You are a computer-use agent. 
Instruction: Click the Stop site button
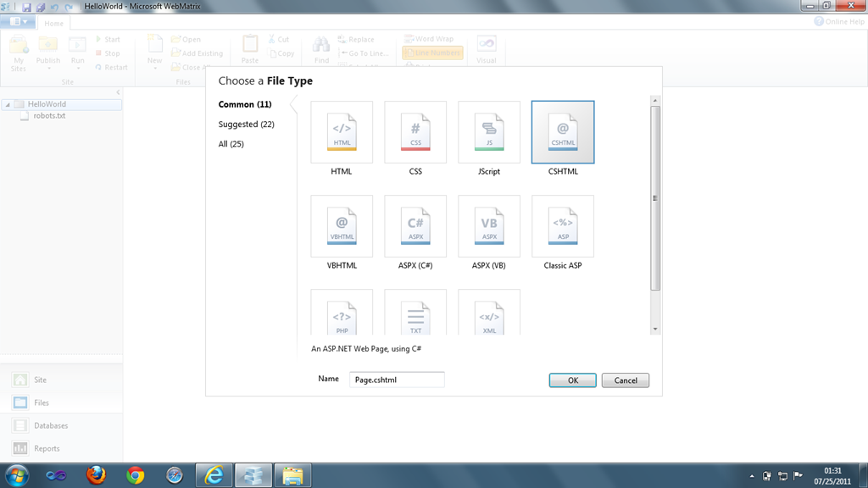coord(108,53)
